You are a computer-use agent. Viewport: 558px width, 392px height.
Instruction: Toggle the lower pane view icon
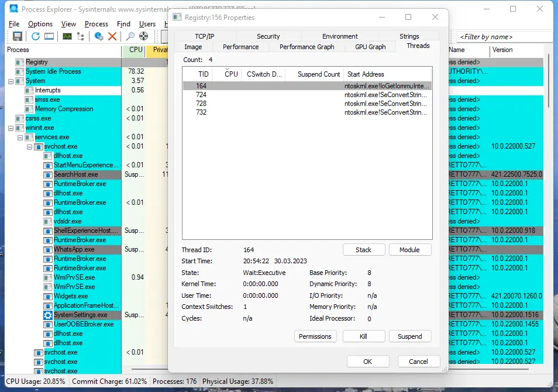[x=49, y=36]
